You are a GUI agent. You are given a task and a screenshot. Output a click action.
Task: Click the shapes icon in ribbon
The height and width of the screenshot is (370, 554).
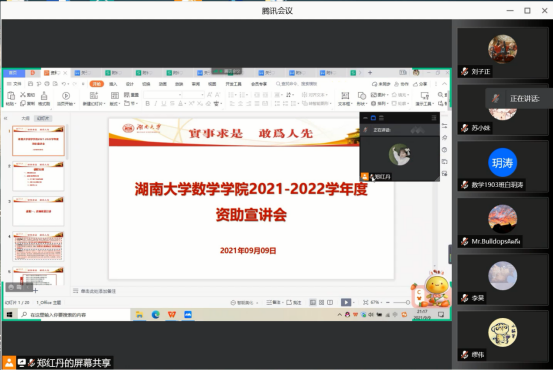[x=361, y=95]
